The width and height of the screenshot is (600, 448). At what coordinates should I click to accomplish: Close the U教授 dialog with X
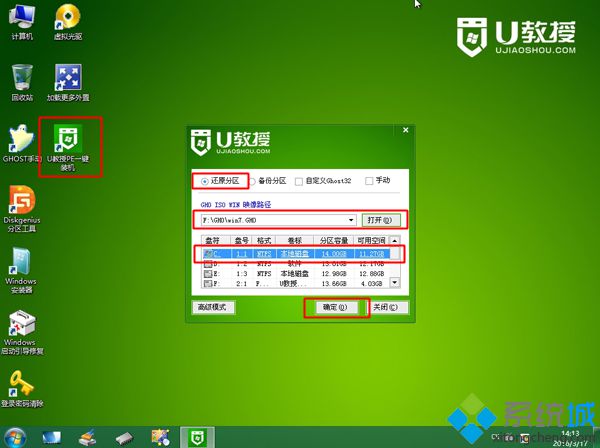click(406, 130)
